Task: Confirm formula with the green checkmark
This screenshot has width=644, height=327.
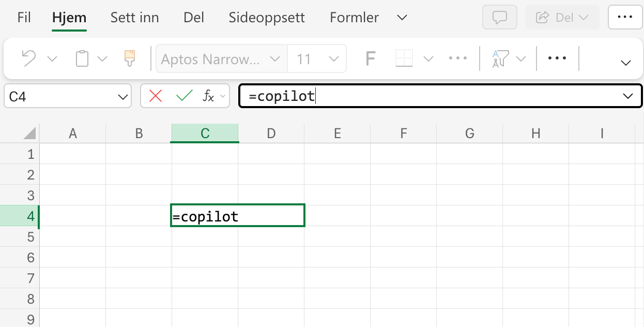Action: [x=184, y=96]
